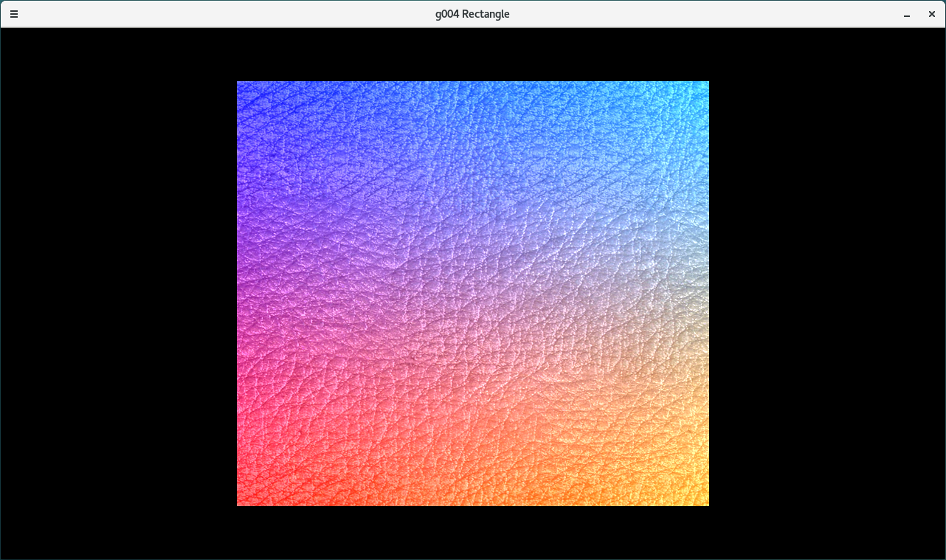Screen dimensions: 946x560
Task: Click the pink center of the leather rectangle
Action: coord(472,294)
